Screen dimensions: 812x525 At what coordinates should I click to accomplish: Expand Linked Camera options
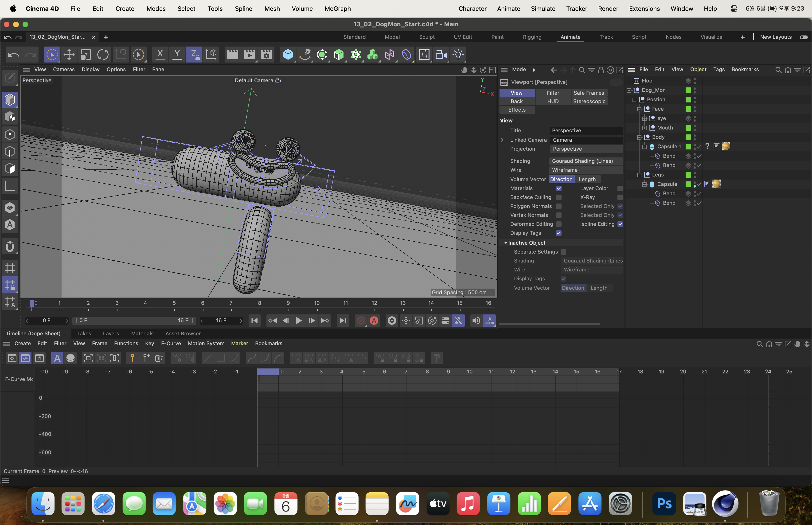click(x=502, y=140)
